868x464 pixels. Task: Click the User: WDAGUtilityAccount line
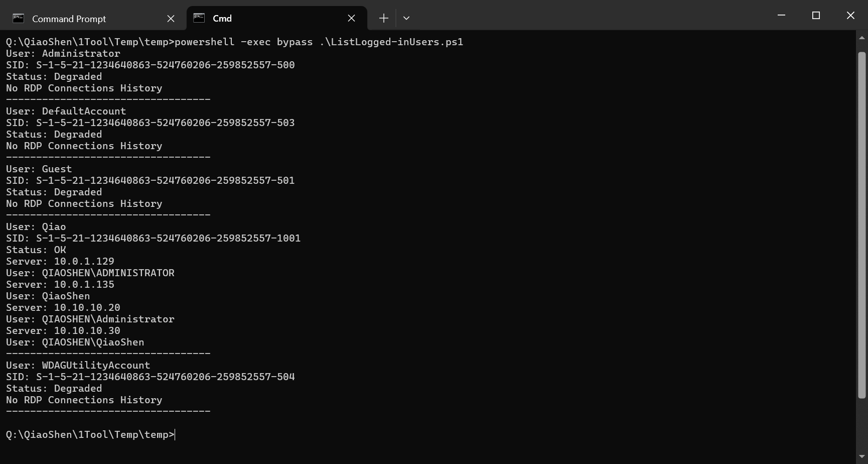coord(78,366)
